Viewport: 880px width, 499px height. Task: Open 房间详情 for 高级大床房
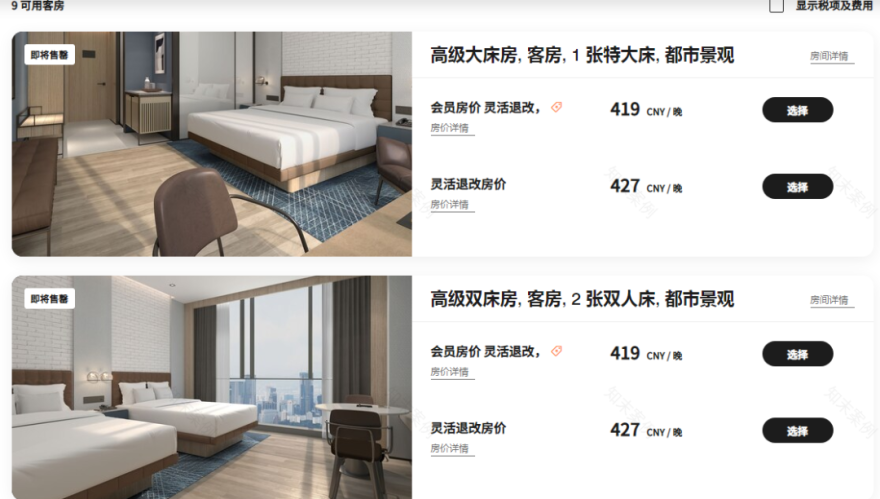829,56
